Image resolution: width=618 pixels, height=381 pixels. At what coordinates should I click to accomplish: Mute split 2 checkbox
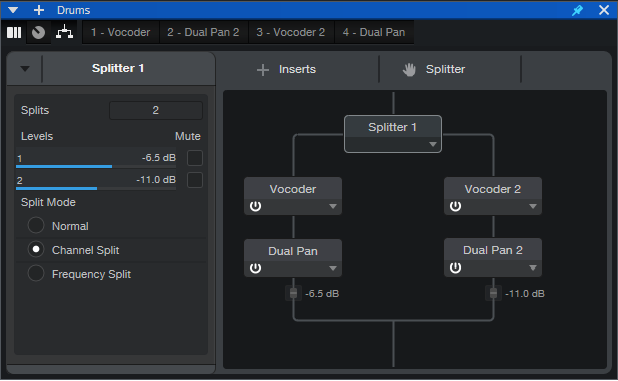click(195, 180)
